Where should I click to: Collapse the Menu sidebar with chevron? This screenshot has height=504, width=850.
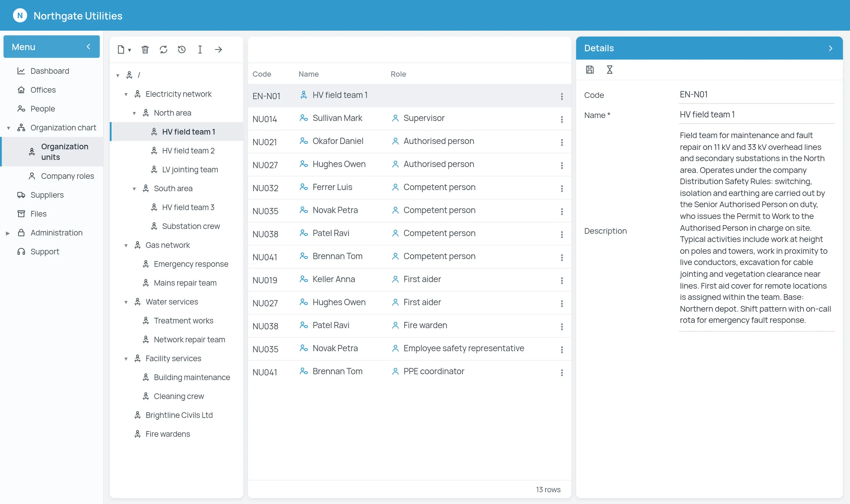coord(88,46)
